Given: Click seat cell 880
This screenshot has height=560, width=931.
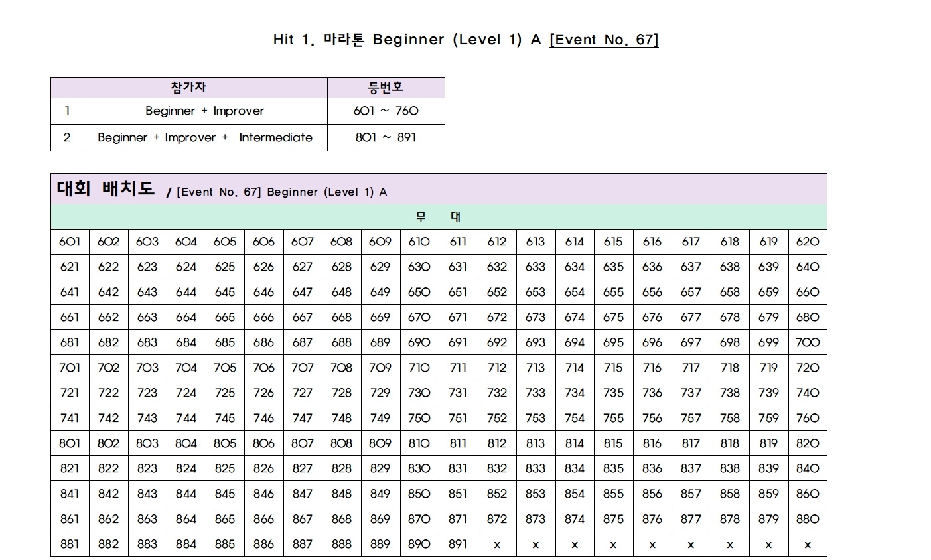Looking at the screenshot, I should pos(808,520).
